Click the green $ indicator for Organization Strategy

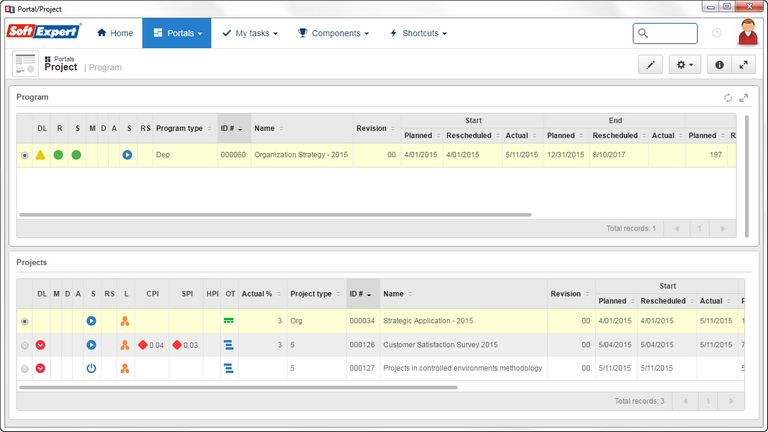[x=76, y=155]
